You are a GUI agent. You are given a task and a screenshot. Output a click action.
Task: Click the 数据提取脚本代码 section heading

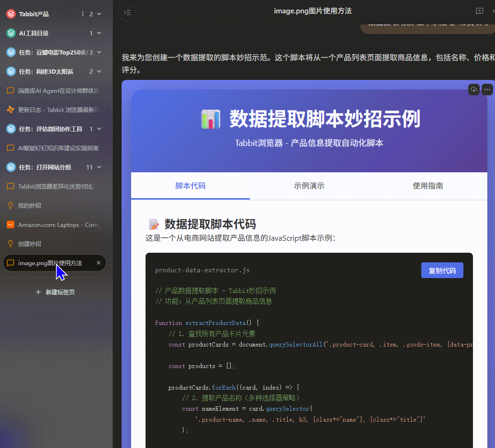click(x=210, y=224)
